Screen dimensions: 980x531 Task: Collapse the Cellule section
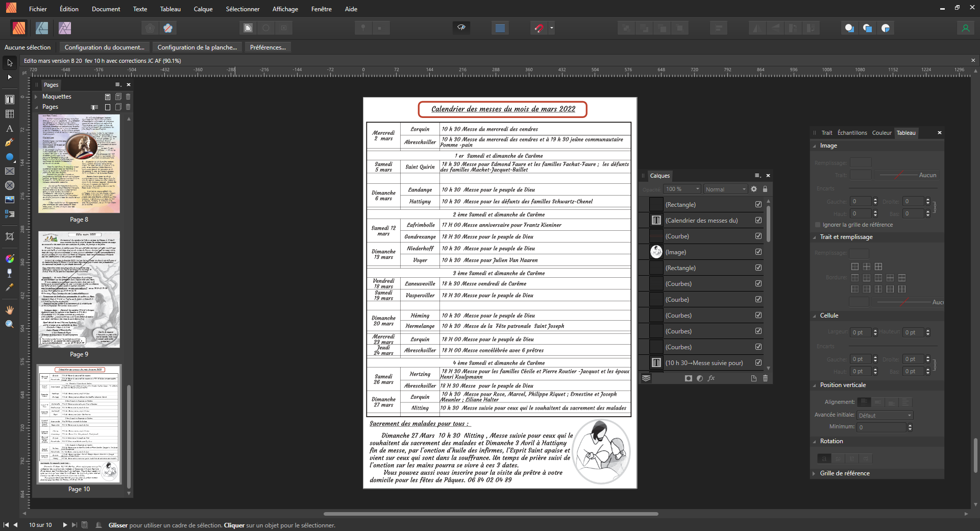[x=815, y=316]
